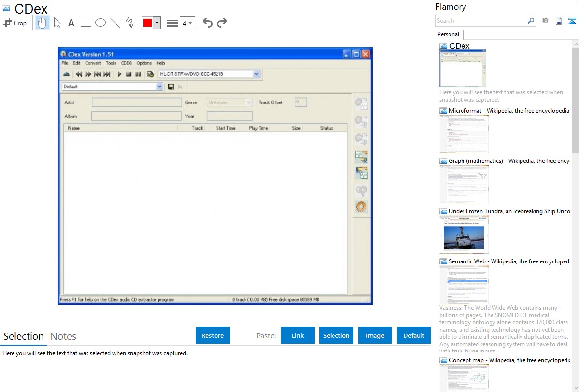Click the page document icon beside camera

pos(559,21)
